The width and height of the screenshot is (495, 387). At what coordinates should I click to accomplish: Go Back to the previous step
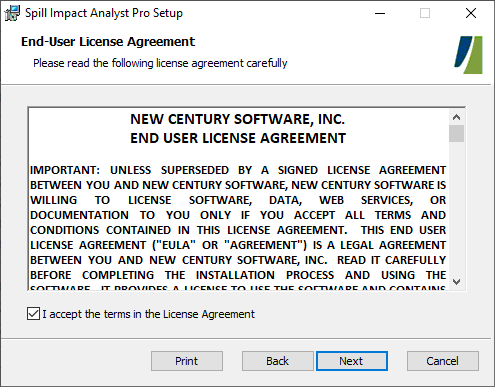277,361
